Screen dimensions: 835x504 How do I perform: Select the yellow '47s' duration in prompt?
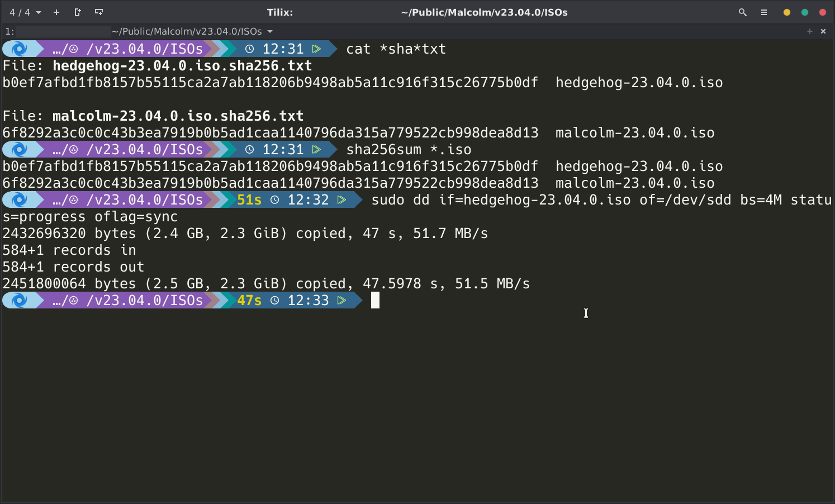249,301
